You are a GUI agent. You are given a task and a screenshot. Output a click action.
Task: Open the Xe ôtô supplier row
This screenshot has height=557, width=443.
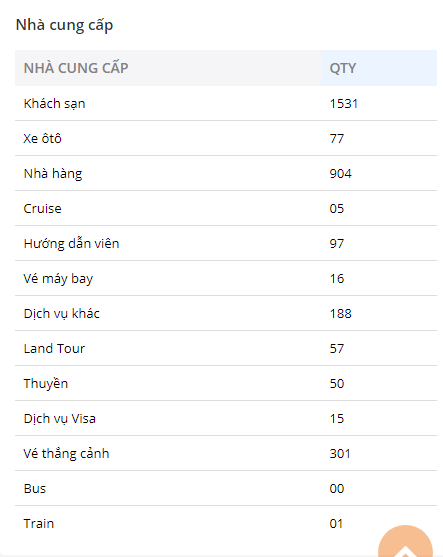[x=226, y=138]
